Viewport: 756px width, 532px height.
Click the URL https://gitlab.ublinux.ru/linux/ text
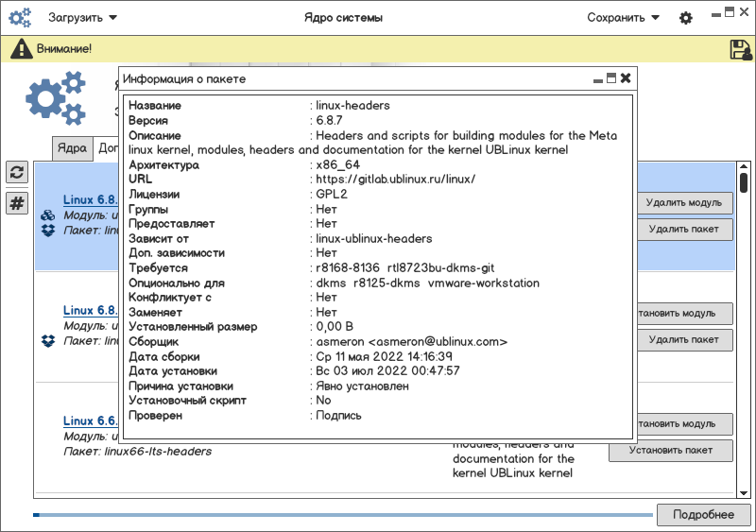(x=395, y=179)
